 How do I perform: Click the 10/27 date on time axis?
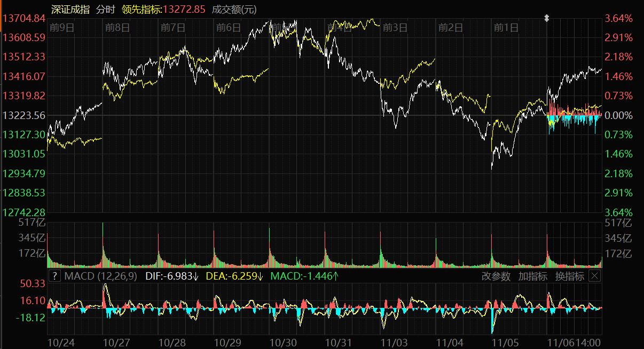pos(115,342)
